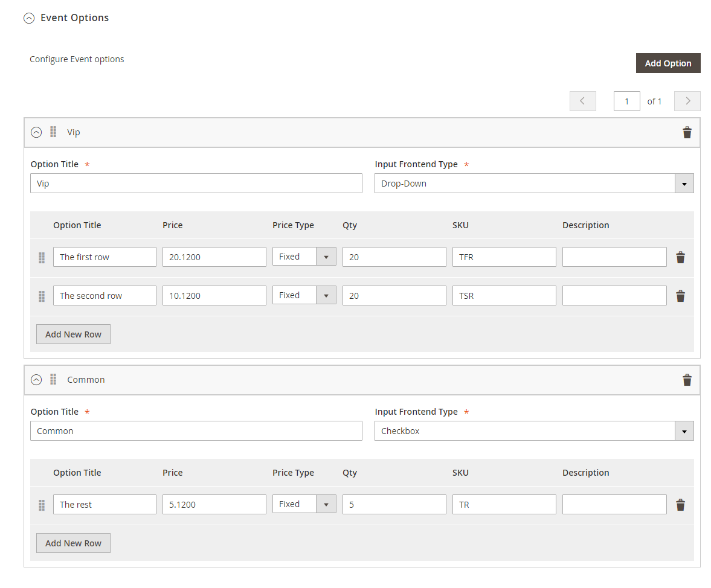Click the Description field of 'The rest'

point(614,504)
